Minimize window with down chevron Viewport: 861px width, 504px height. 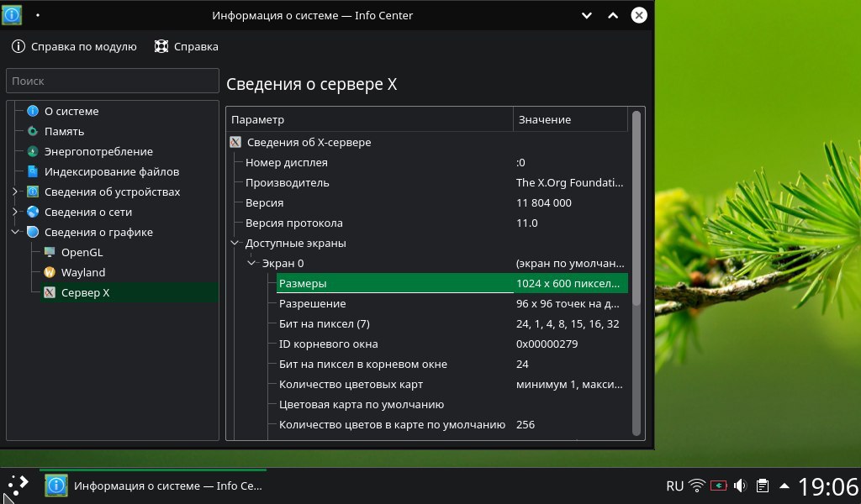tap(586, 15)
